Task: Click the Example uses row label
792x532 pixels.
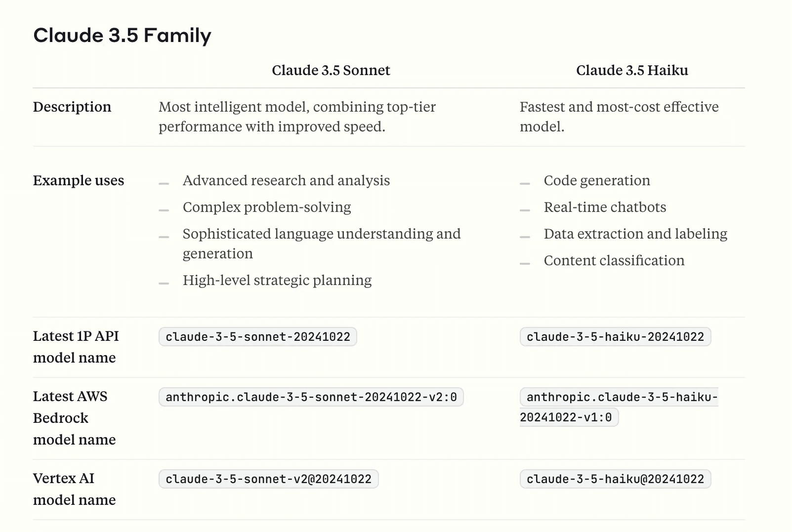Action: 79,180
